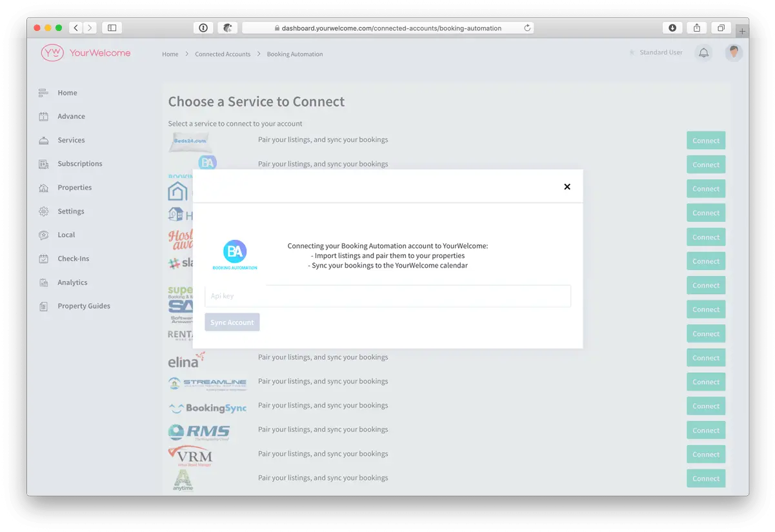
Task: Click the Beds24.com logo
Action: point(189,142)
